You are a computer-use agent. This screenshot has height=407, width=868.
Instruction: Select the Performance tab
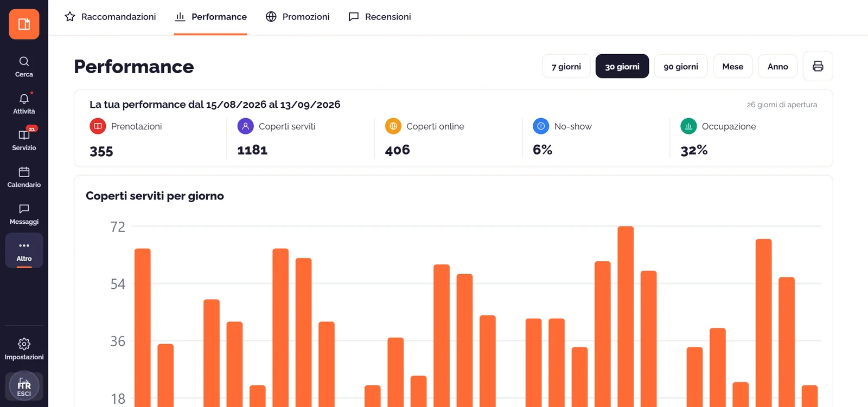coord(210,17)
